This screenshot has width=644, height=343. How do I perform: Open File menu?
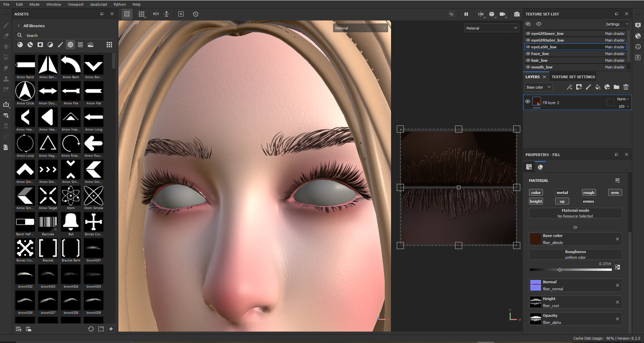[6, 4]
